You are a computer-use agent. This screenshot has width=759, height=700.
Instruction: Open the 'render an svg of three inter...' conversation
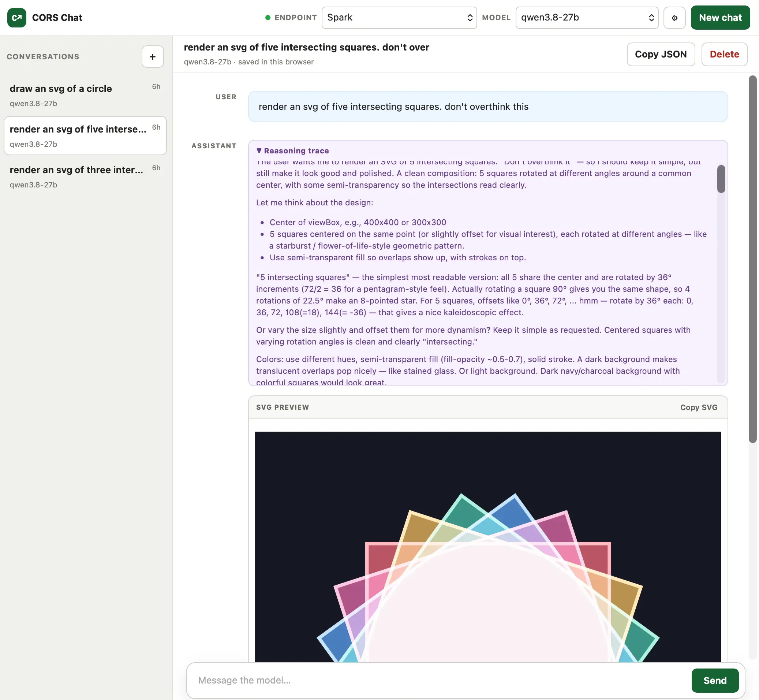point(85,176)
